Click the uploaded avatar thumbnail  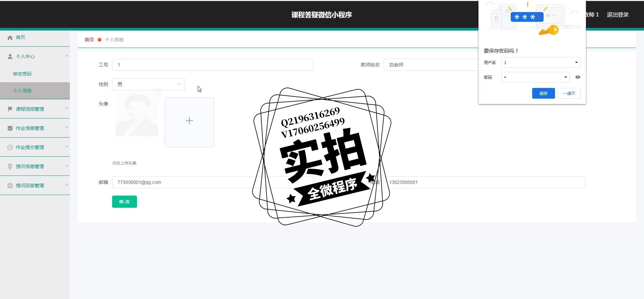tap(137, 114)
